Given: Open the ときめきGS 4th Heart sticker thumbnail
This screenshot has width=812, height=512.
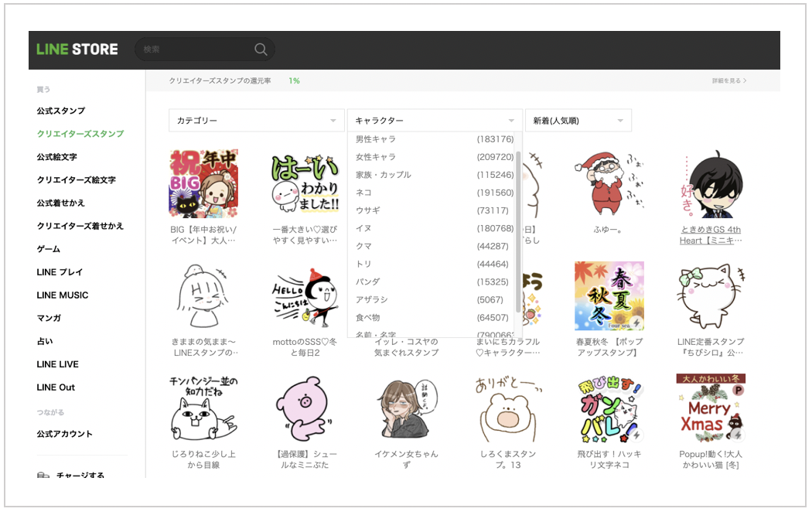Looking at the screenshot, I should pyautogui.click(x=711, y=184).
